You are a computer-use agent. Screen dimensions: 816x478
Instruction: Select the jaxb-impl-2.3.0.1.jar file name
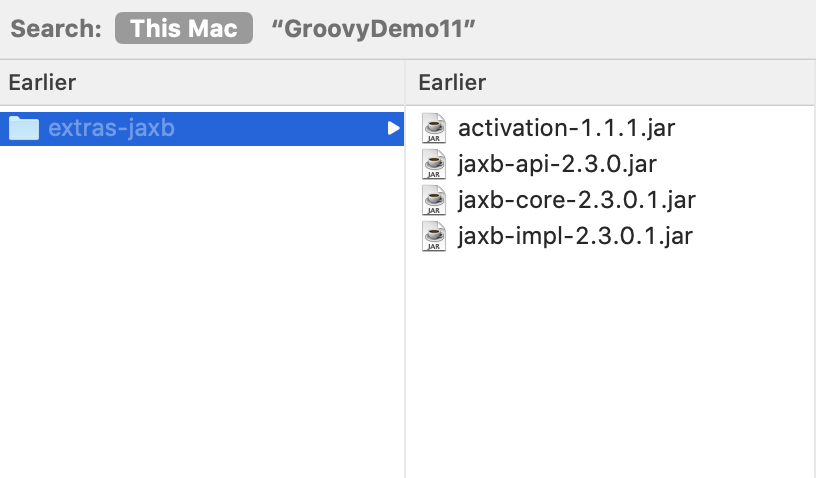575,236
